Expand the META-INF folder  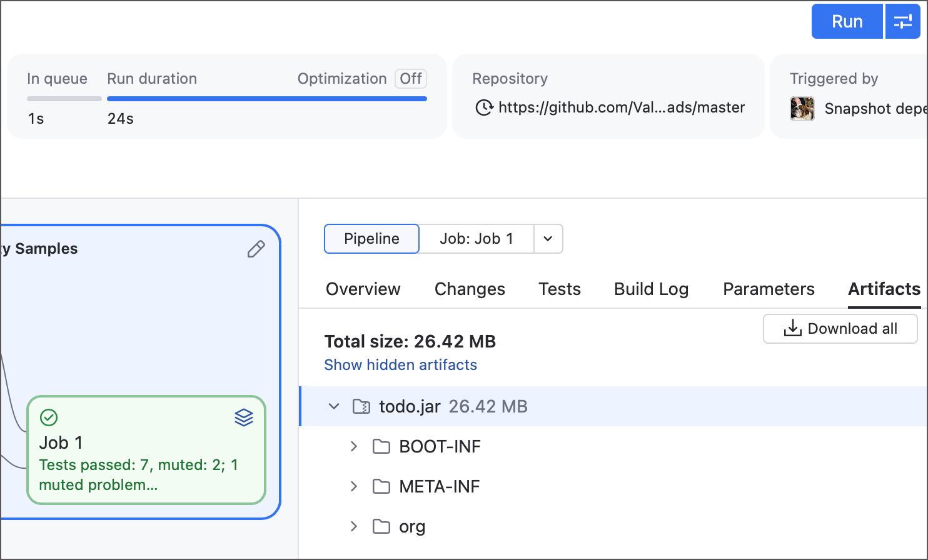(x=354, y=486)
